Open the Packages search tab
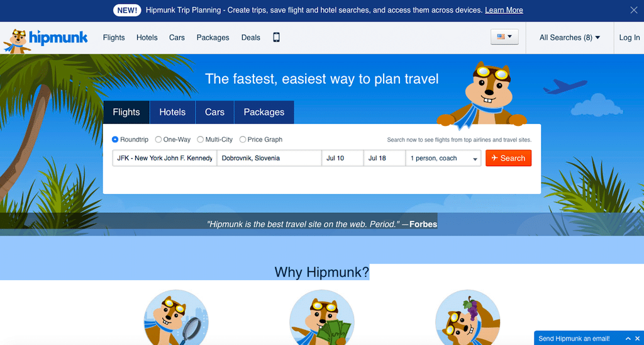 pyautogui.click(x=264, y=112)
